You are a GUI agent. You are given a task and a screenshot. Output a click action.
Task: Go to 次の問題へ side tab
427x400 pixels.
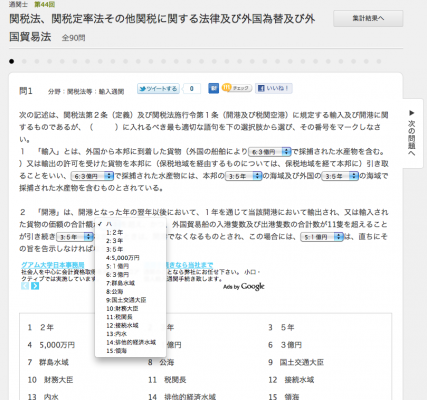pyautogui.click(x=412, y=133)
